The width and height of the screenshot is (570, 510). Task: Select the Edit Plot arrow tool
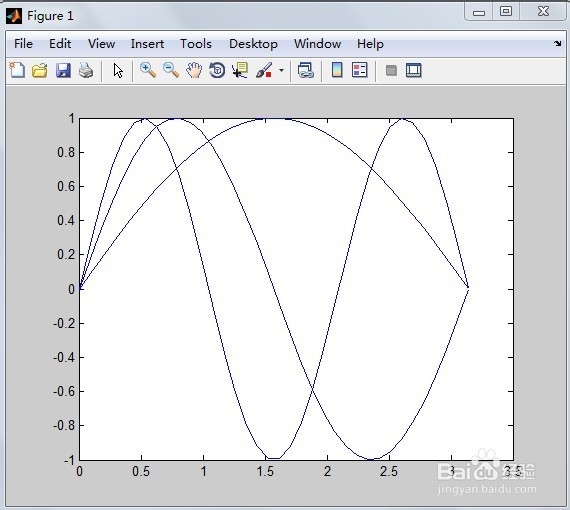coord(118,71)
